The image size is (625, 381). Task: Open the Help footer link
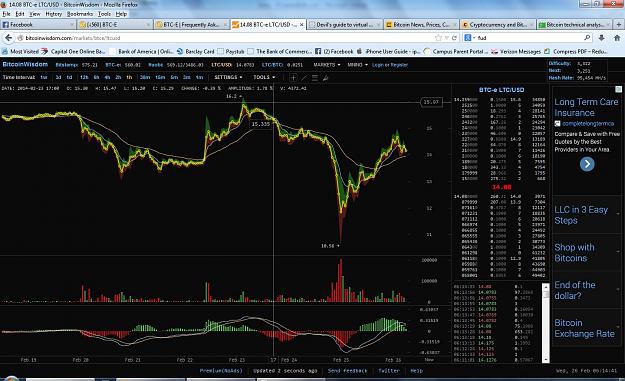tap(417, 371)
